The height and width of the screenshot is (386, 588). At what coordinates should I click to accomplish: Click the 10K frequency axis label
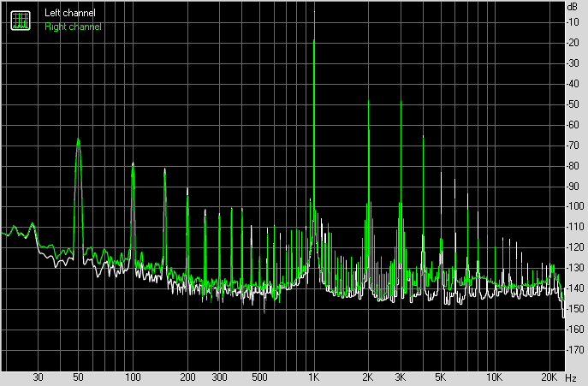pyautogui.click(x=494, y=377)
